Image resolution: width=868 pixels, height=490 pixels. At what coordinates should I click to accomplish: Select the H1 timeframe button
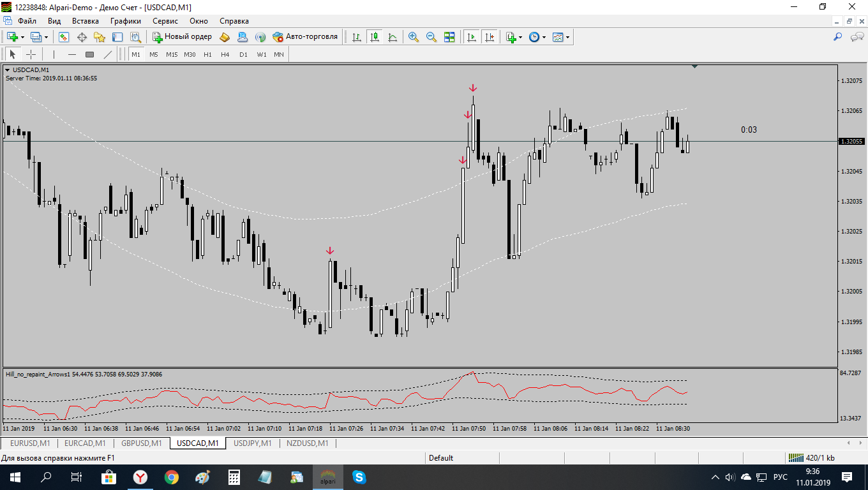pyautogui.click(x=207, y=54)
